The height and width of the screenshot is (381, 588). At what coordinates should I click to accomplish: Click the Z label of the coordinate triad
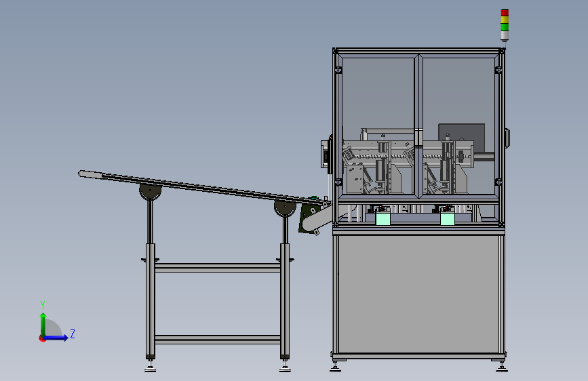[x=73, y=334]
